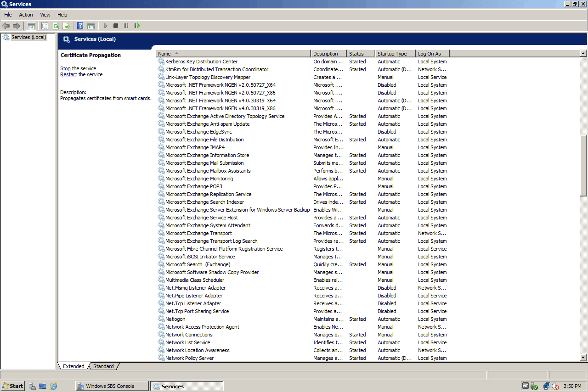The image size is (588, 392).
Task: Sort by the Startup Type column header
Action: point(395,54)
